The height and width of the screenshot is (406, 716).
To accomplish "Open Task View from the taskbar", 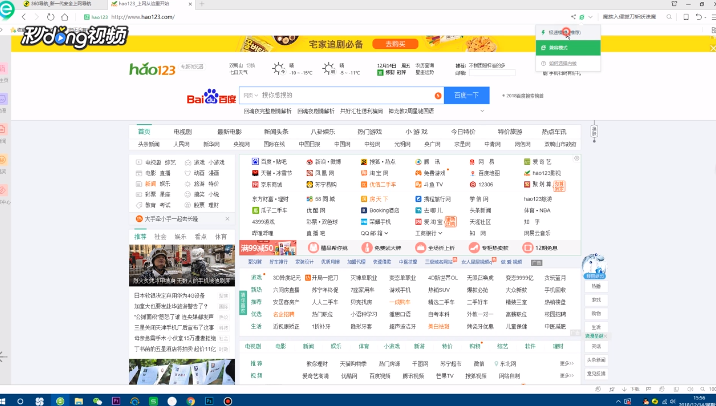I will 40,401.
